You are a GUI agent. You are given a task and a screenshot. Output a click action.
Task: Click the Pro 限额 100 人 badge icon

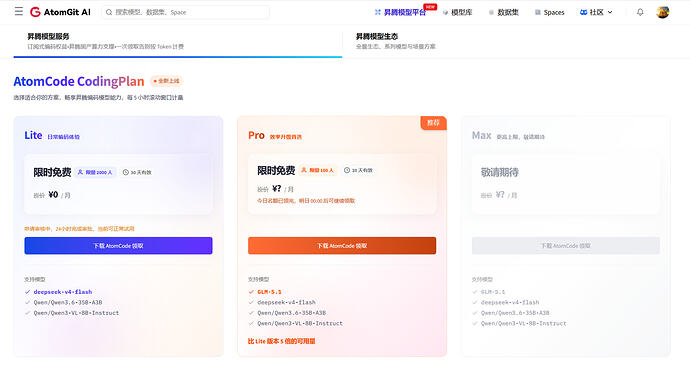click(x=304, y=170)
